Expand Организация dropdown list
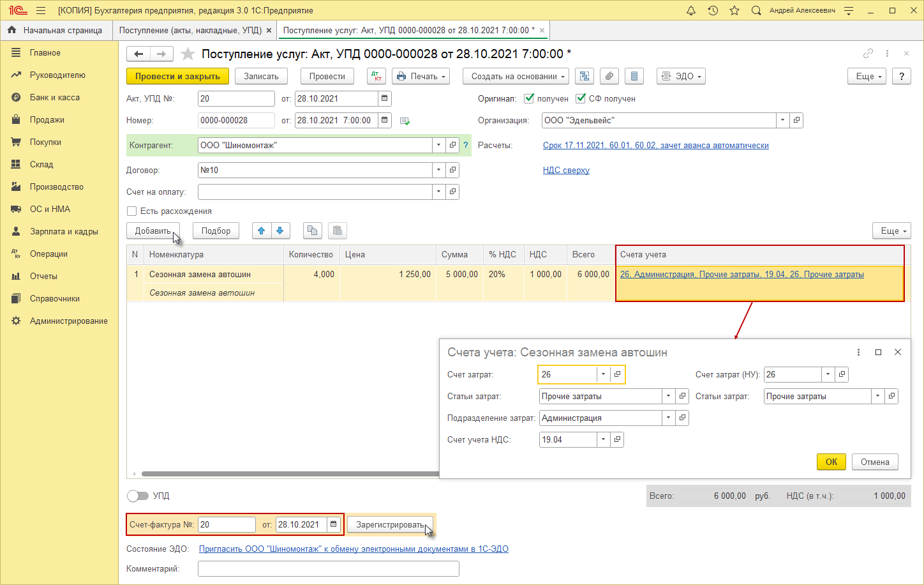The width and height of the screenshot is (924, 585). 782,120
